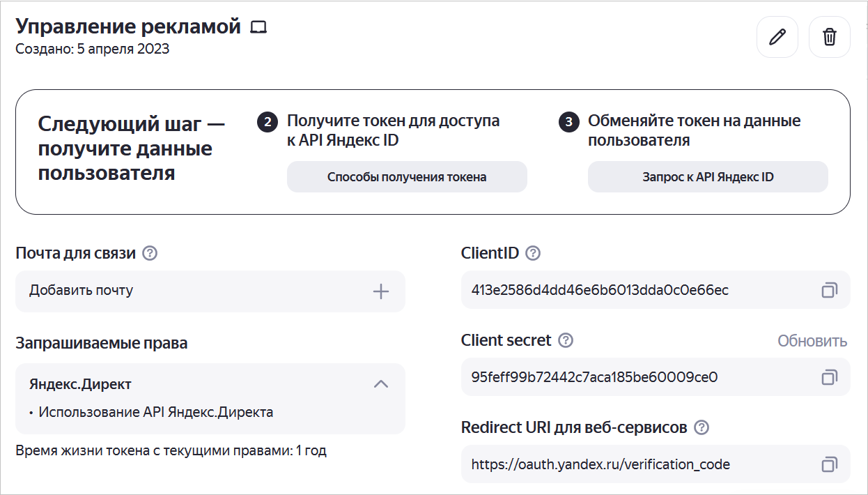Copy the Redirect URI value

pos(829,464)
